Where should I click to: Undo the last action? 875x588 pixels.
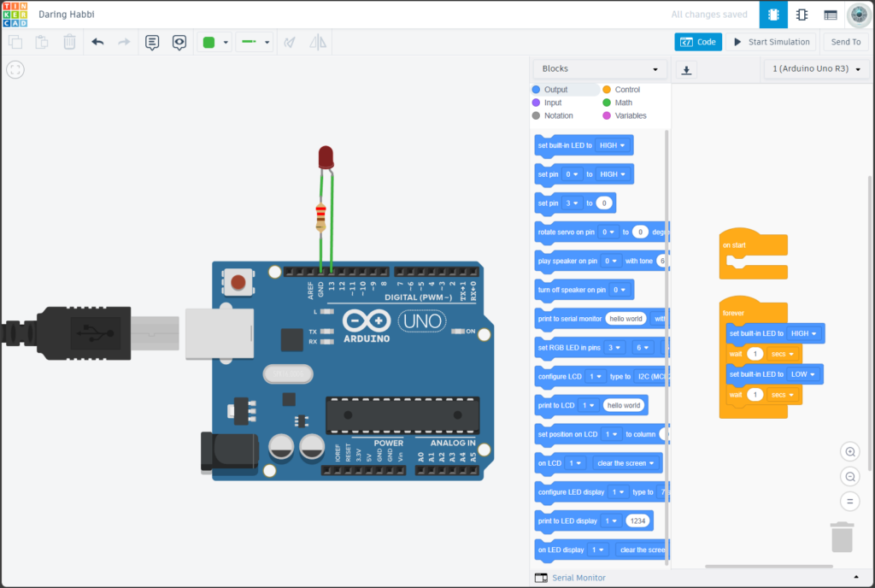pos(97,42)
